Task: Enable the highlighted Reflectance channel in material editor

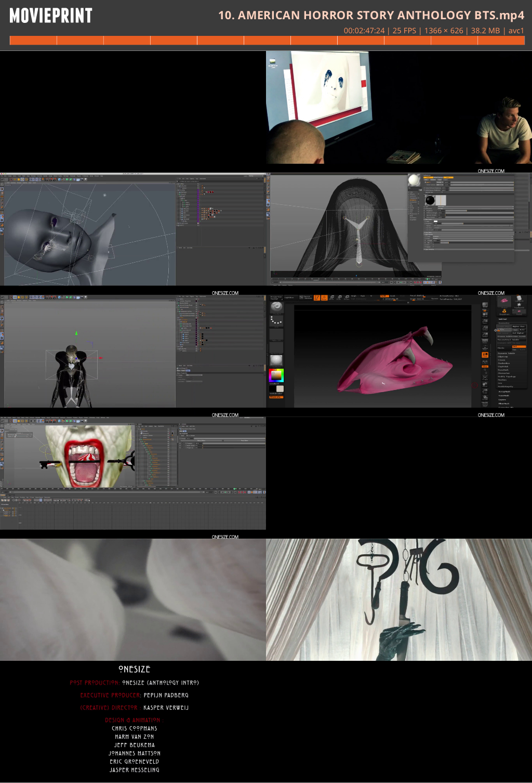Action: tap(414, 200)
